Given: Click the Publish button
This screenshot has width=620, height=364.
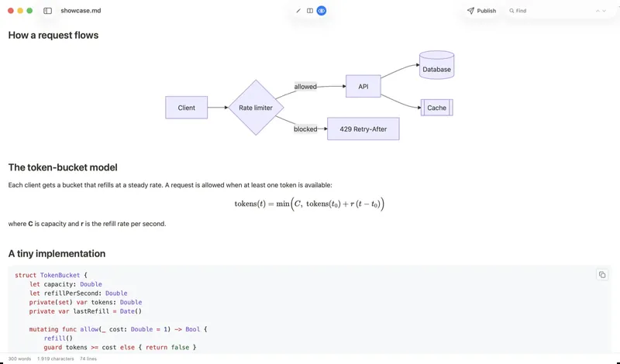Looking at the screenshot, I should coord(481,11).
